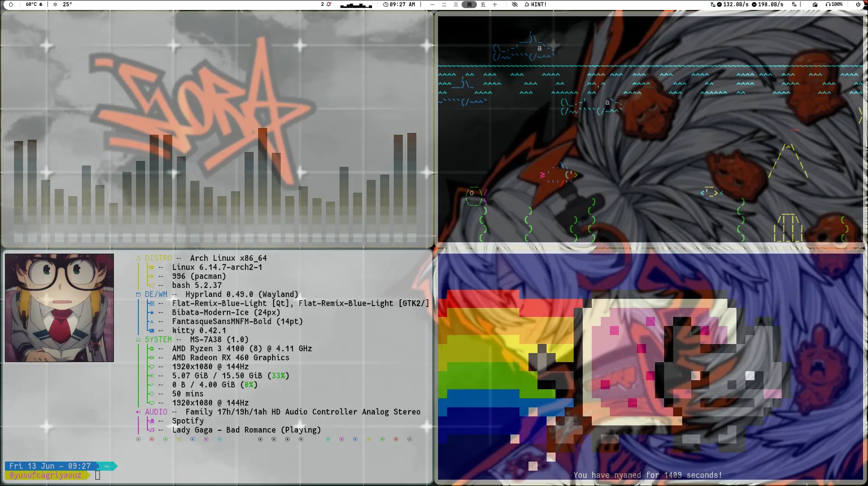Focus the terminal cursor after the prompt
Viewport: 868px width, 486px height.
point(98,475)
